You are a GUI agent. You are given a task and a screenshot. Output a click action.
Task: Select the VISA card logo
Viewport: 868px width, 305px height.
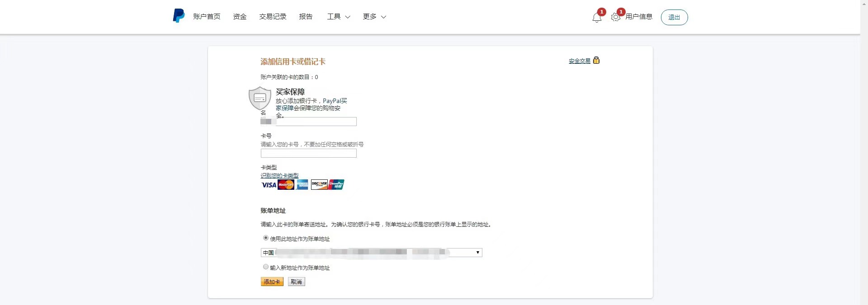[x=269, y=185]
